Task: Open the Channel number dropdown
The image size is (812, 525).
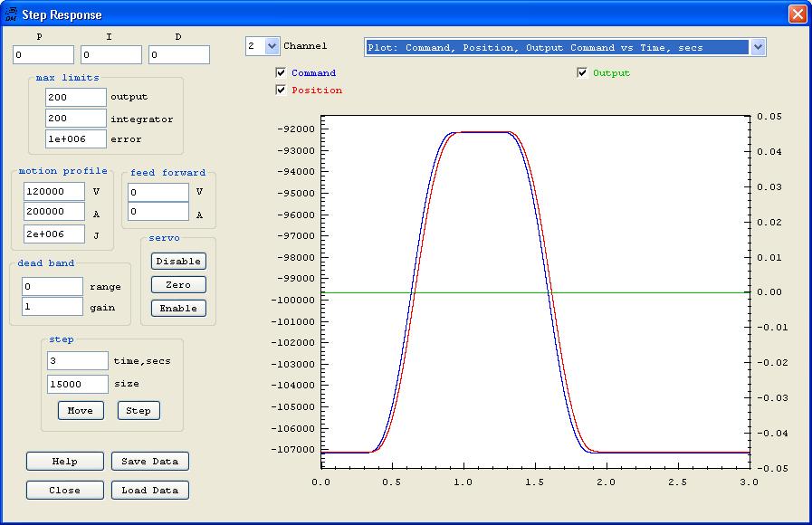Action: (x=272, y=46)
